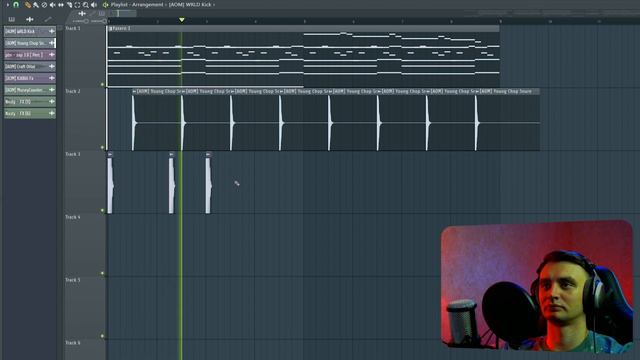Show audio clips in the picker panel
The image size is (640, 360).
30,19
